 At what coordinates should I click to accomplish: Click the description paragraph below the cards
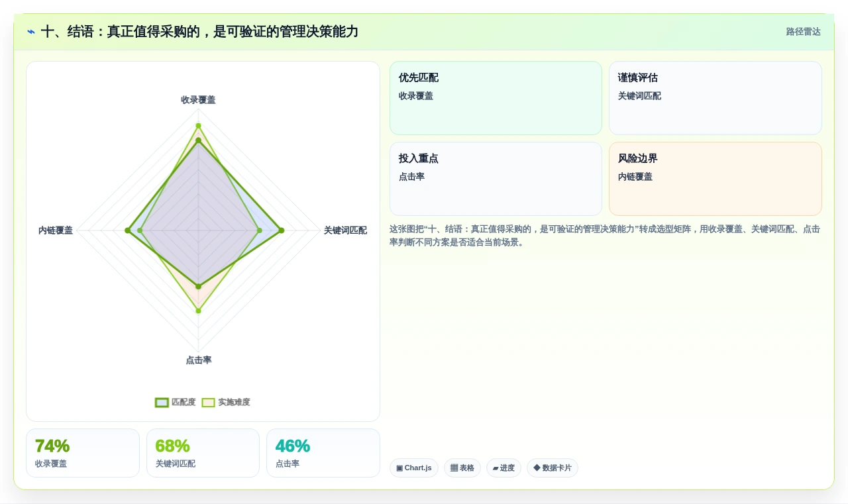605,236
